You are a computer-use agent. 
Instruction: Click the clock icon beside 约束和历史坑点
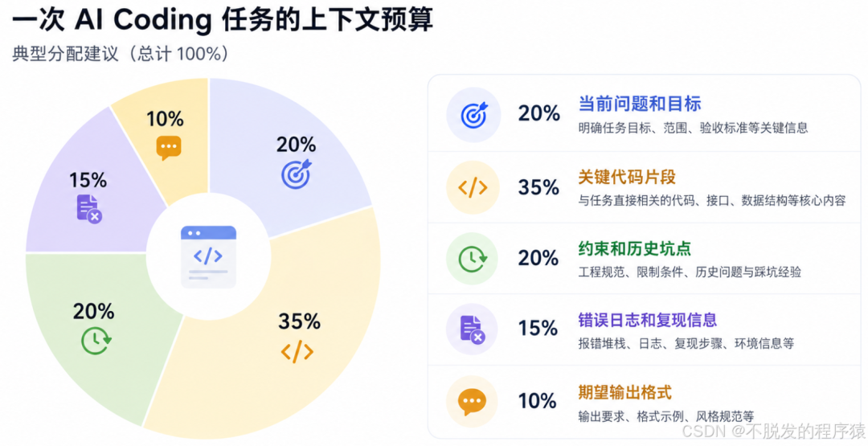[x=473, y=259]
